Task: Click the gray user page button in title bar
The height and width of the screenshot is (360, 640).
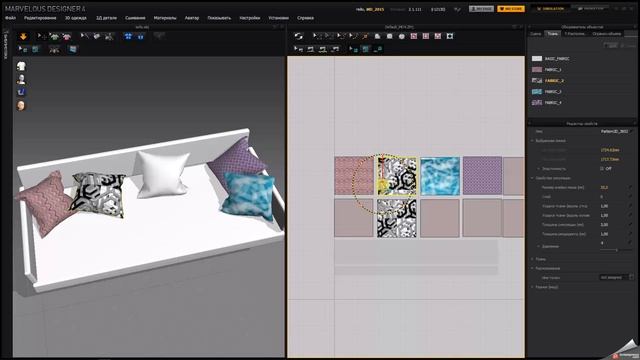Action: [x=481, y=9]
